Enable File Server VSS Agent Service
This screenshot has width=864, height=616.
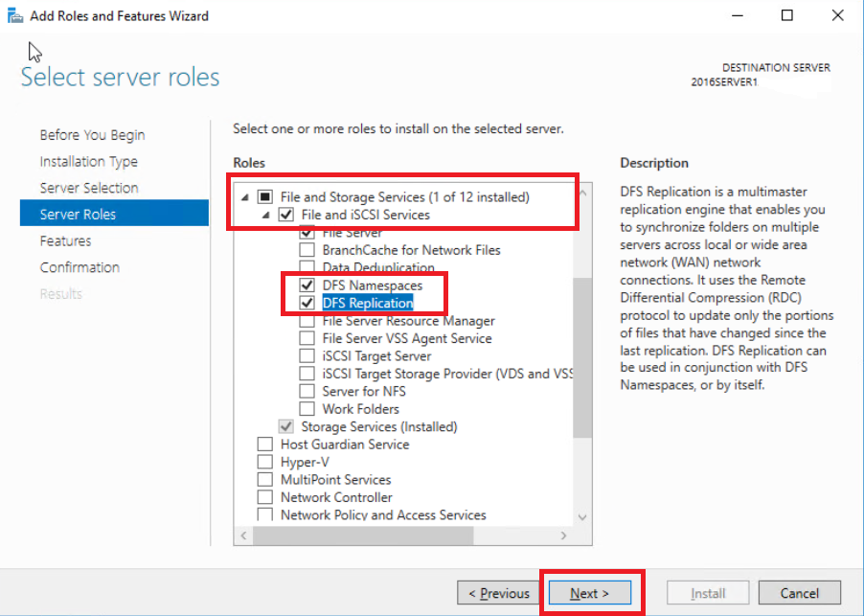307,338
